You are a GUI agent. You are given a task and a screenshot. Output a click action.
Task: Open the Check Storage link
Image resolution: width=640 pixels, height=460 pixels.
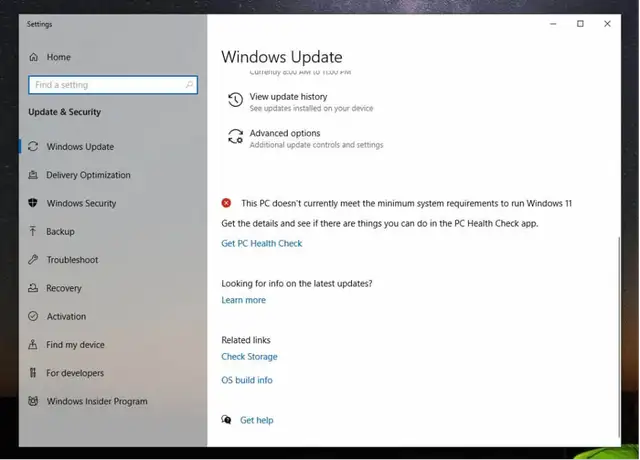click(249, 356)
